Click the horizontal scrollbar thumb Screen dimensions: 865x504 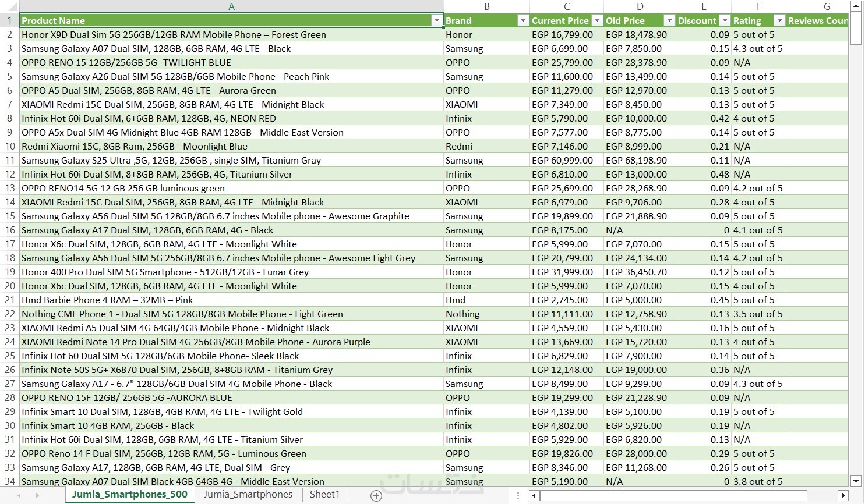[x=673, y=496]
